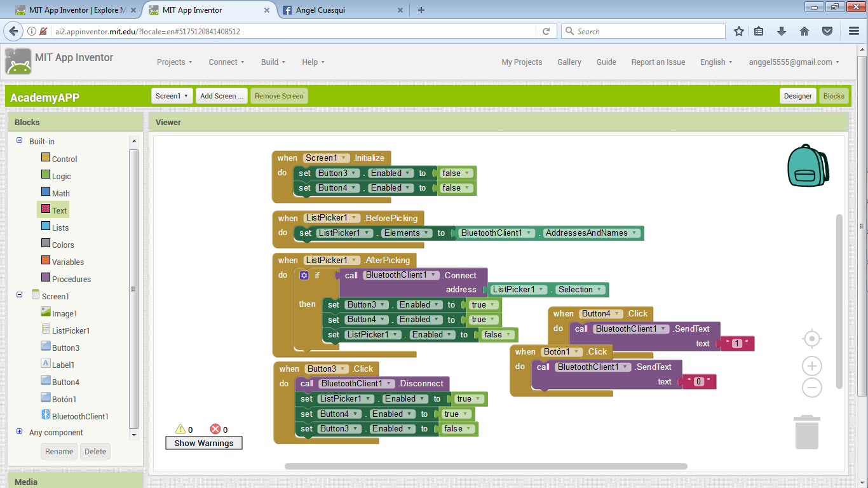Click the red error count icon
This screenshot has width=868, height=488.
click(x=215, y=429)
